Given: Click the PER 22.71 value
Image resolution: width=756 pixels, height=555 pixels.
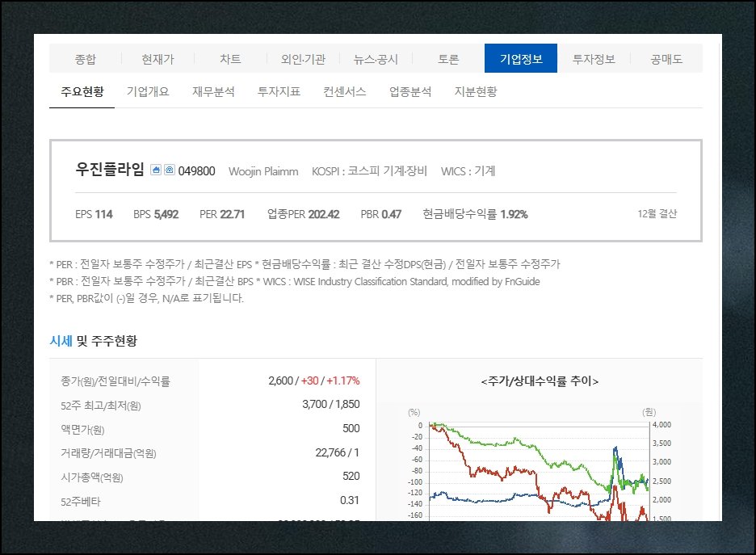Looking at the screenshot, I should tap(222, 214).
